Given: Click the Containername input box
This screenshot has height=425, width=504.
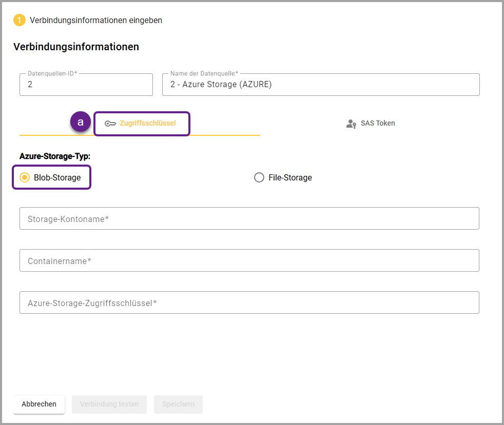Looking at the screenshot, I should point(249,261).
